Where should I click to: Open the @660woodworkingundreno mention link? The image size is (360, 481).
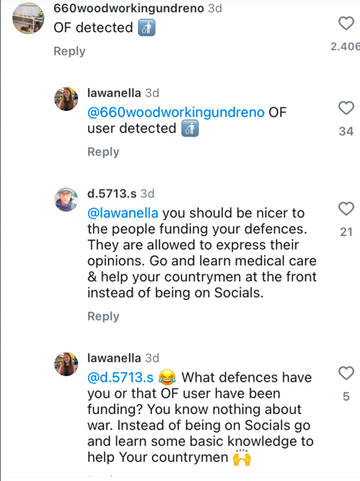point(176,112)
